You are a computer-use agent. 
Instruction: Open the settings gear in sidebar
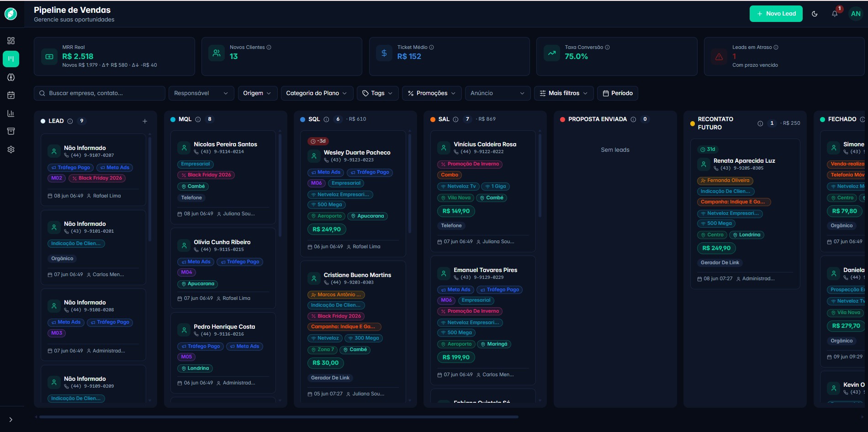(11, 149)
